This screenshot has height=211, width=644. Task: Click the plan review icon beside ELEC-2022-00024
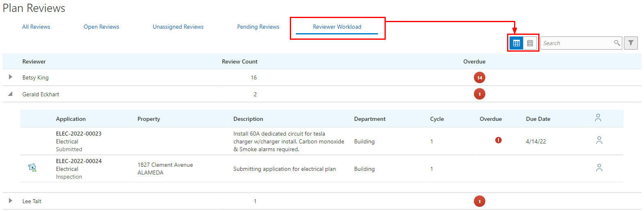pyautogui.click(x=32, y=168)
